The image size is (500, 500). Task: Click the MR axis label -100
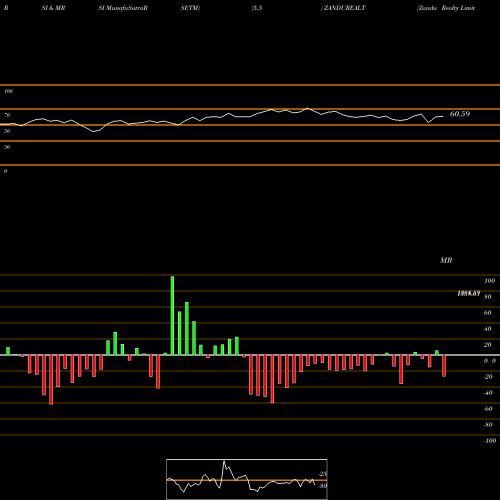(490, 441)
